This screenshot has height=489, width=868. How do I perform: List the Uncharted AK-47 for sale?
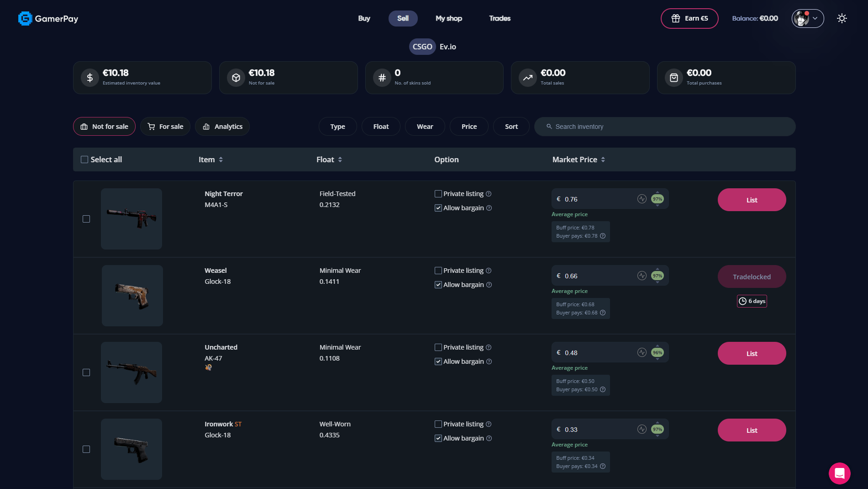751,353
